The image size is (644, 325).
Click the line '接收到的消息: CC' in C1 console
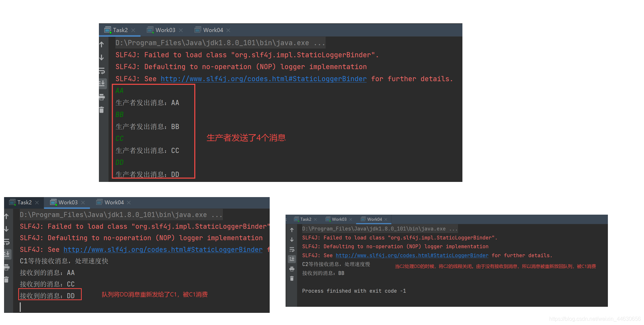[x=47, y=284]
